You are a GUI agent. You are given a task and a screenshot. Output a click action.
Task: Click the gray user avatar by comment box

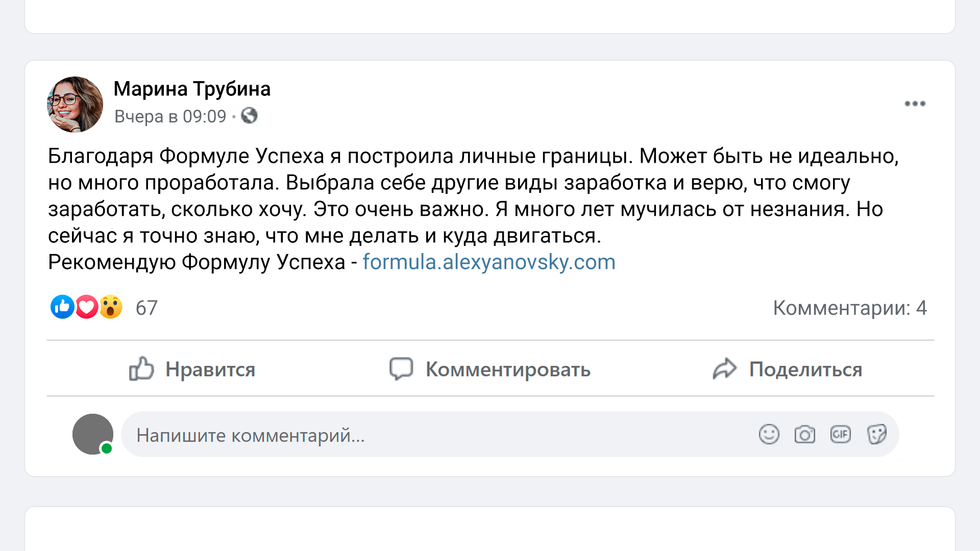pyautogui.click(x=93, y=434)
